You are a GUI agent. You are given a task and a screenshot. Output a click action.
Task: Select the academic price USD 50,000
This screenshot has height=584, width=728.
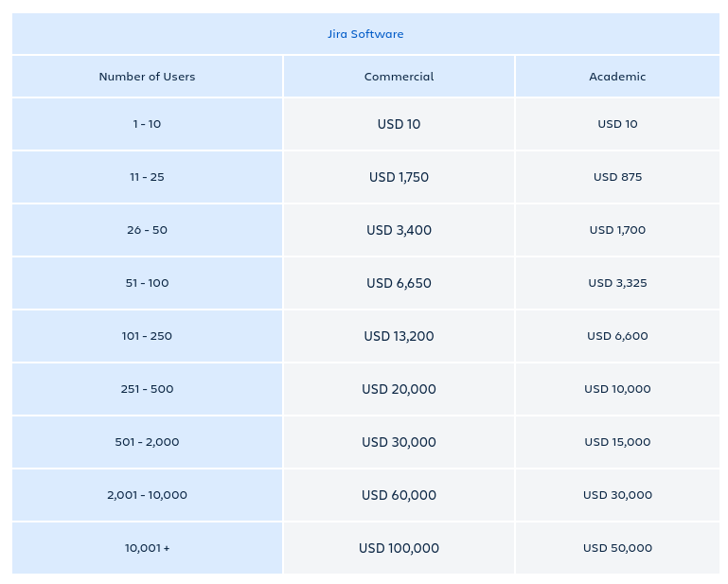617,548
